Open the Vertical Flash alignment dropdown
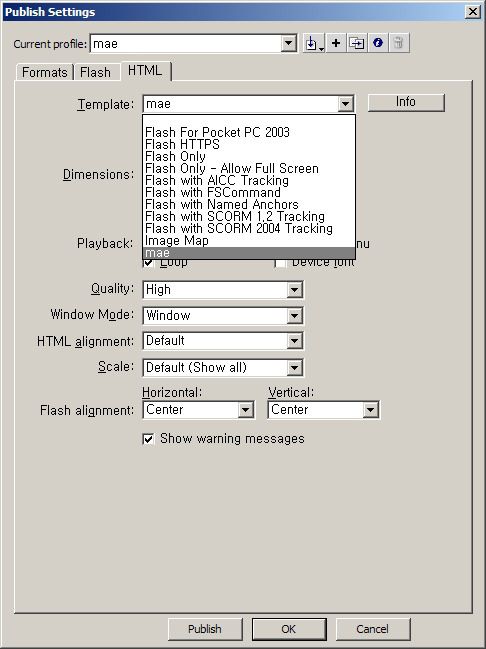 [x=371, y=410]
